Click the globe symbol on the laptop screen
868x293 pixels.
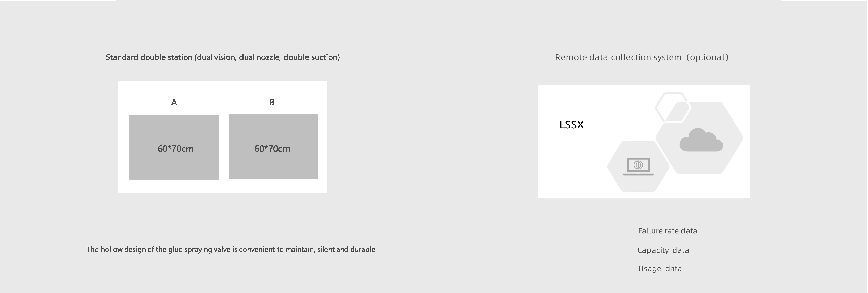click(638, 165)
